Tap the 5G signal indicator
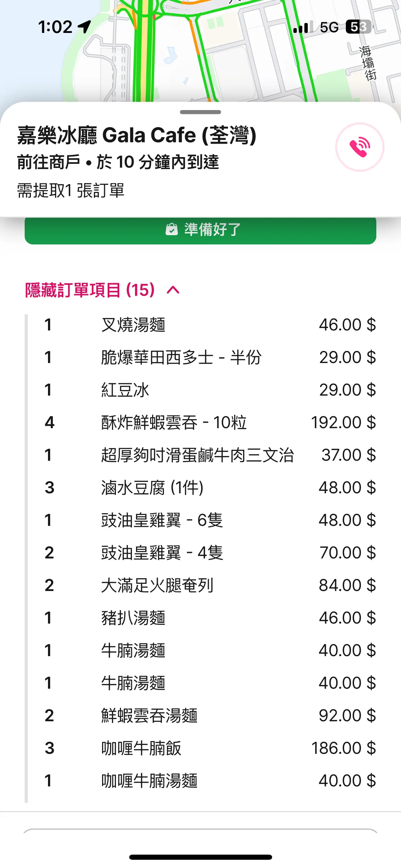The height and width of the screenshot is (868, 401). (329, 27)
